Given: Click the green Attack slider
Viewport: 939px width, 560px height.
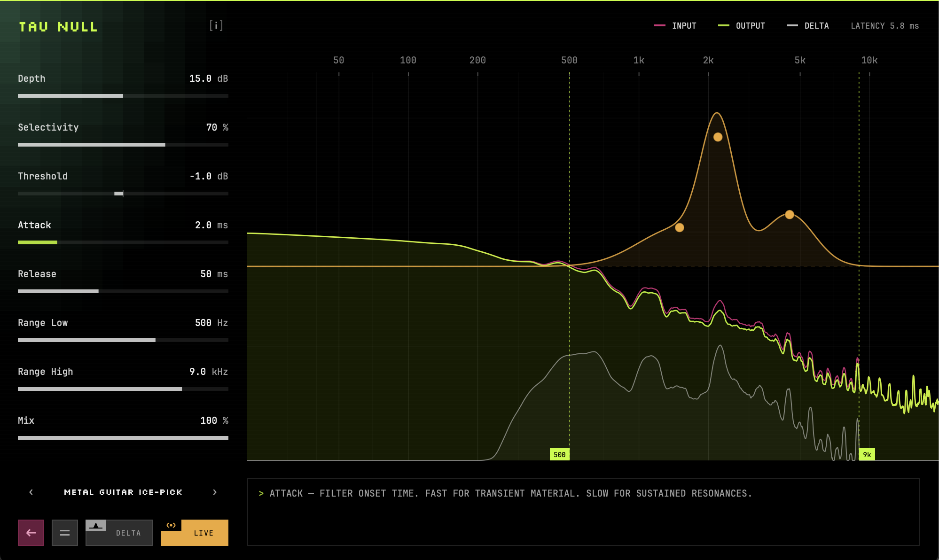Looking at the screenshot, I should click(x=123, y=242).
